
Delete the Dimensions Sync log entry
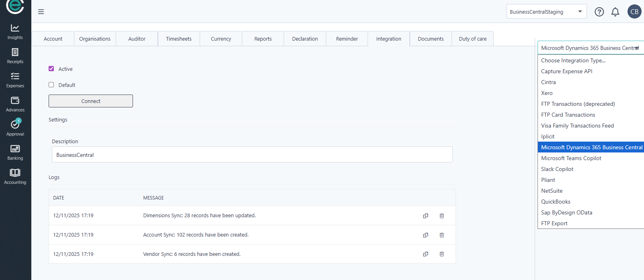(442, 216)
